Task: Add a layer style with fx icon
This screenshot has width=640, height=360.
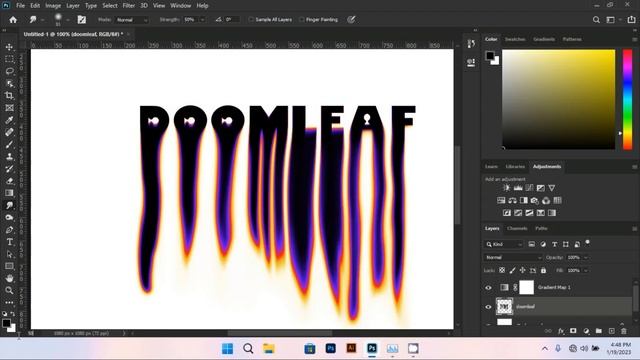Action: (561, 331)
